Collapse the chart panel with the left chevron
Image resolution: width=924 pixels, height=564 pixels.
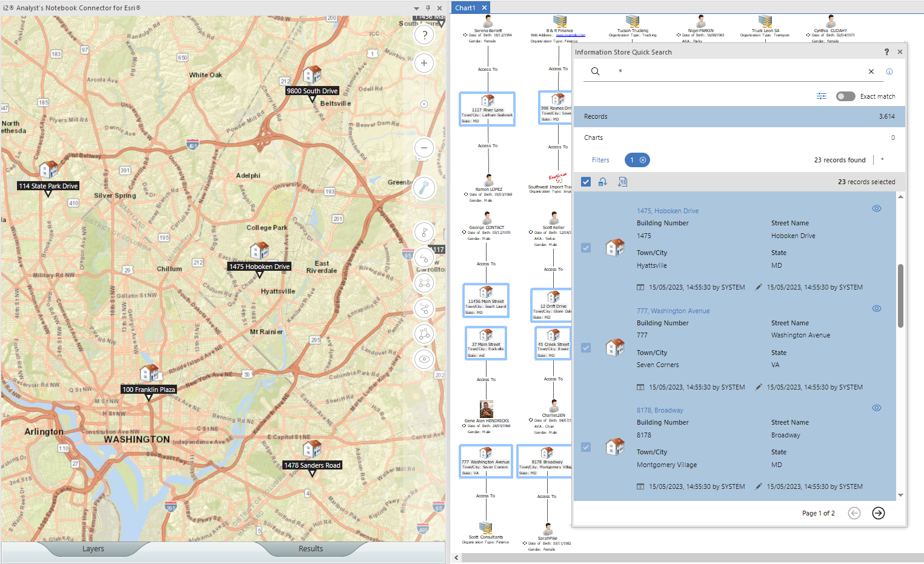click(456, 557)
